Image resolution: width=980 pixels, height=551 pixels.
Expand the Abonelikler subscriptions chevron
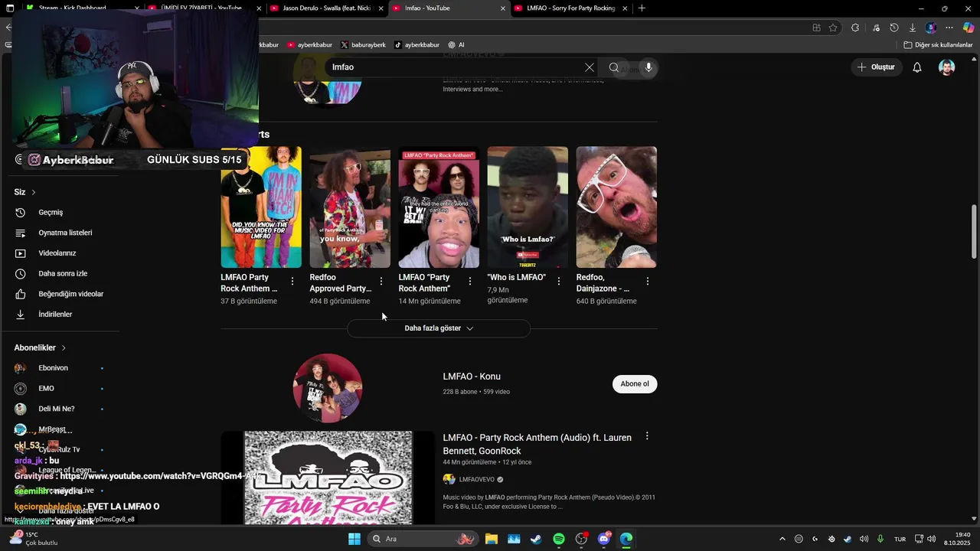[64, 347]
